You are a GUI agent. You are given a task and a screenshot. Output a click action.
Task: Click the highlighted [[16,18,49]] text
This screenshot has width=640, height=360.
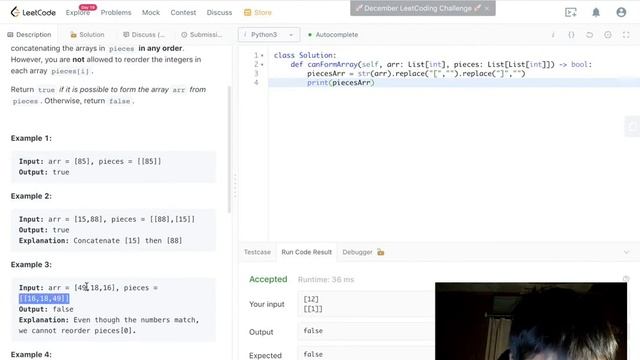[x=44, y=298]
